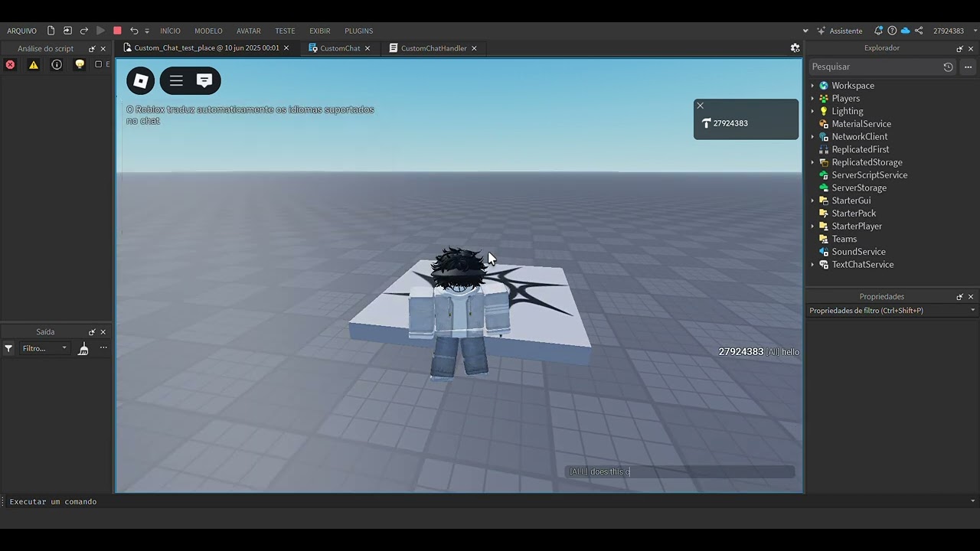The image size is (980, 551).
Task: Close the CustomChat tab
Action: [x=367, y=47]
